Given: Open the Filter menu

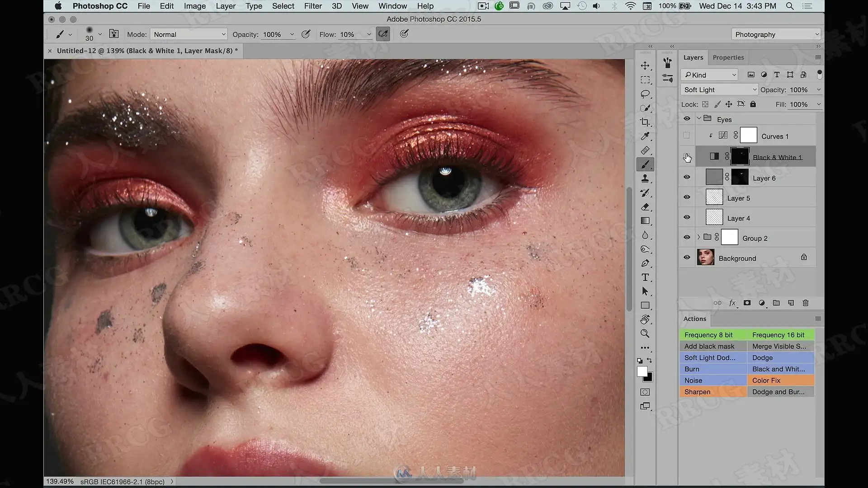Looking at the screenshot, I should pos(313,6).
